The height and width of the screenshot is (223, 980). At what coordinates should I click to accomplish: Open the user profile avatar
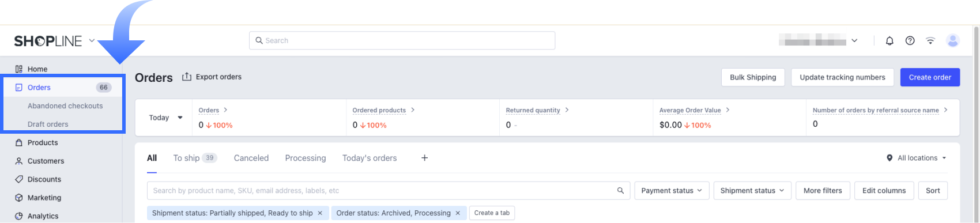tap(953, 41)
